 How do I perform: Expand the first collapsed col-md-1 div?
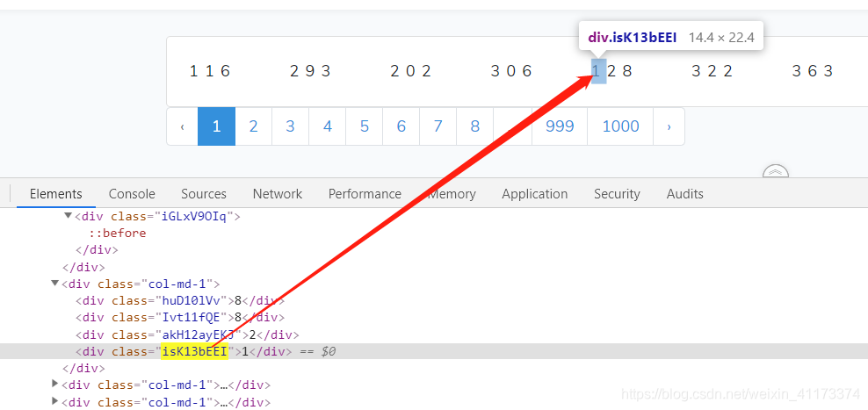click(54, 384)
